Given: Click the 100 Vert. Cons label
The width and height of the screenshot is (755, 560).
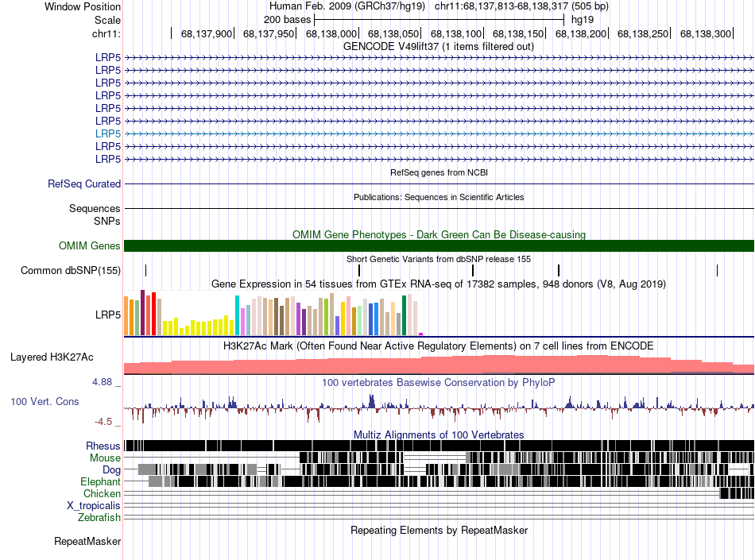Looking at the screenshot, I should (45, 402).
